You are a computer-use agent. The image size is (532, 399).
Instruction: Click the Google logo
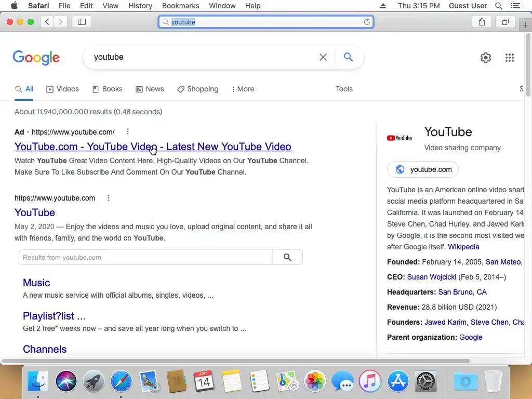(36, 58)
